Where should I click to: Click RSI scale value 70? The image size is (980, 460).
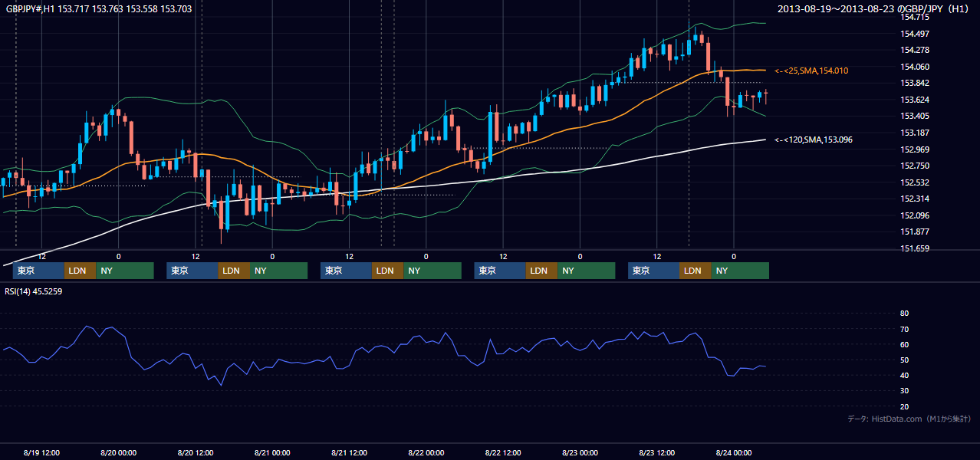[904, 329]
